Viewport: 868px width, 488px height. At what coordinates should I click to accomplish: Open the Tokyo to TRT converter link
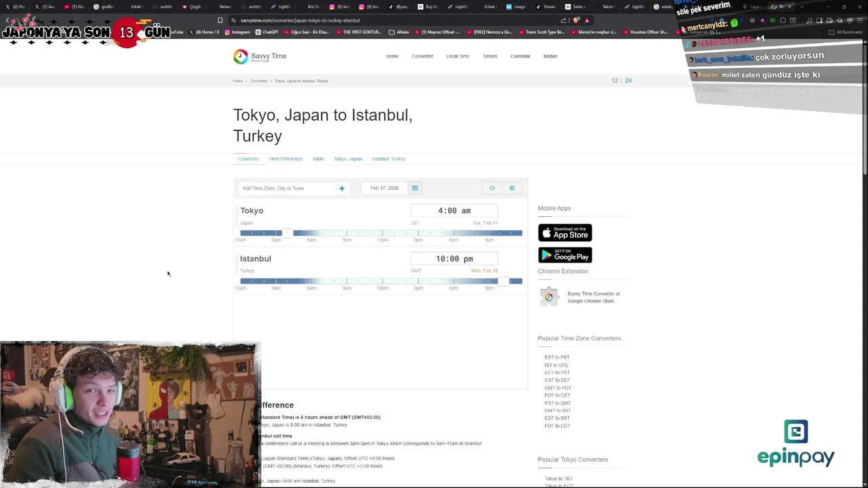point(558,479)
